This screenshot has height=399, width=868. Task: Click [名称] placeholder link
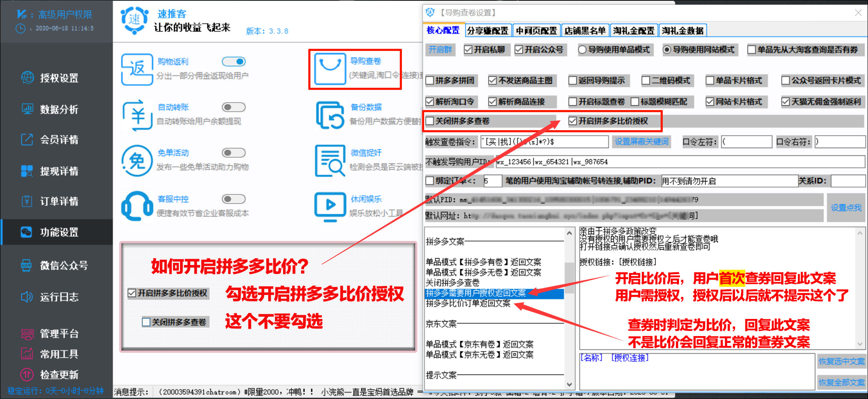click(x=591, y=357)
